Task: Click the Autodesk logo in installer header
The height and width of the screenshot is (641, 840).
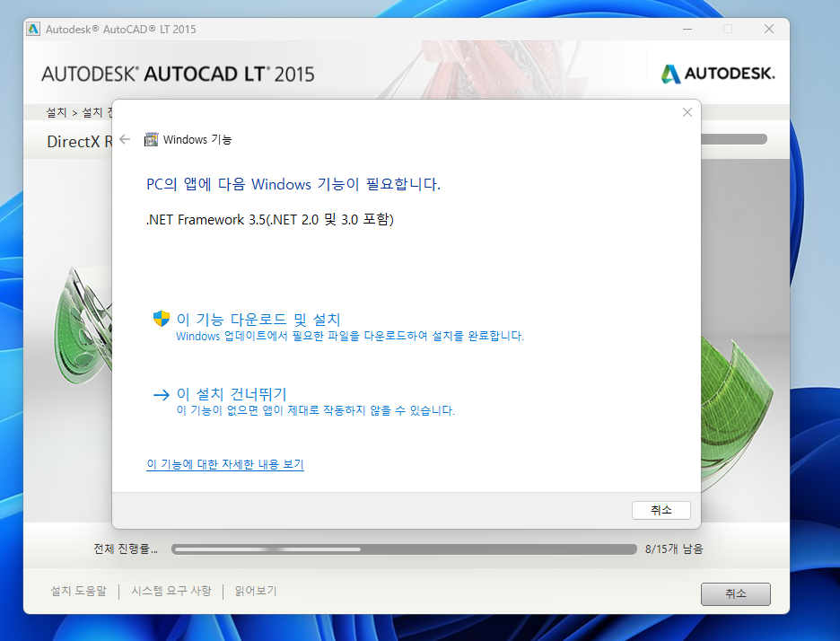Action: point(718,74)
